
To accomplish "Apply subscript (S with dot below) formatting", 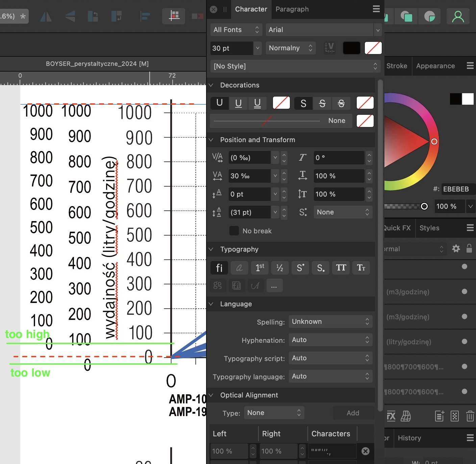I will tap(320, 268).
